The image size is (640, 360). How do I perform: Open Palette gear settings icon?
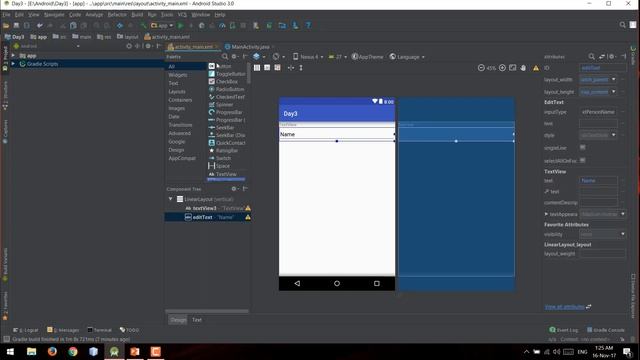click(x=234, y=56)
